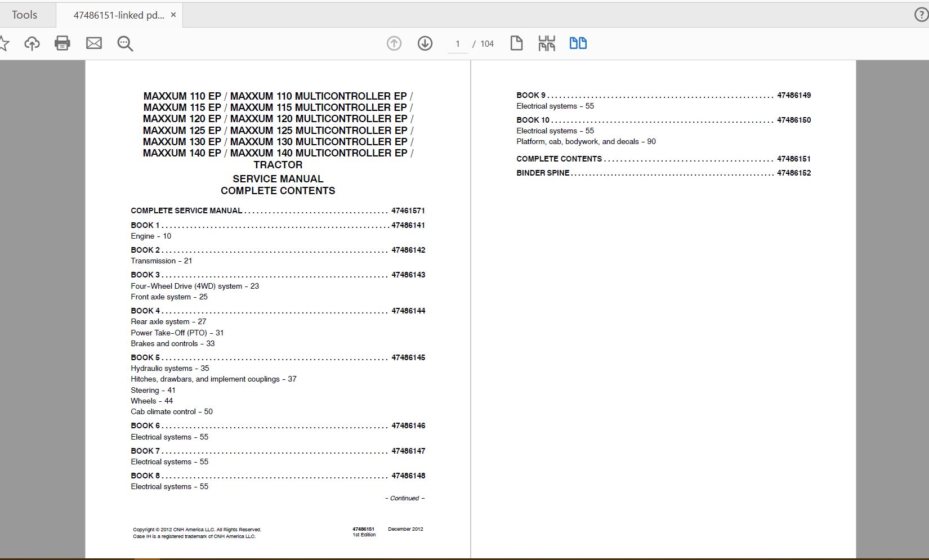The width and height of the screenshot is (929, 560).
Task: Open COMPLETE CONTENTS entry 47486151
Action: (x=664, y=159)
